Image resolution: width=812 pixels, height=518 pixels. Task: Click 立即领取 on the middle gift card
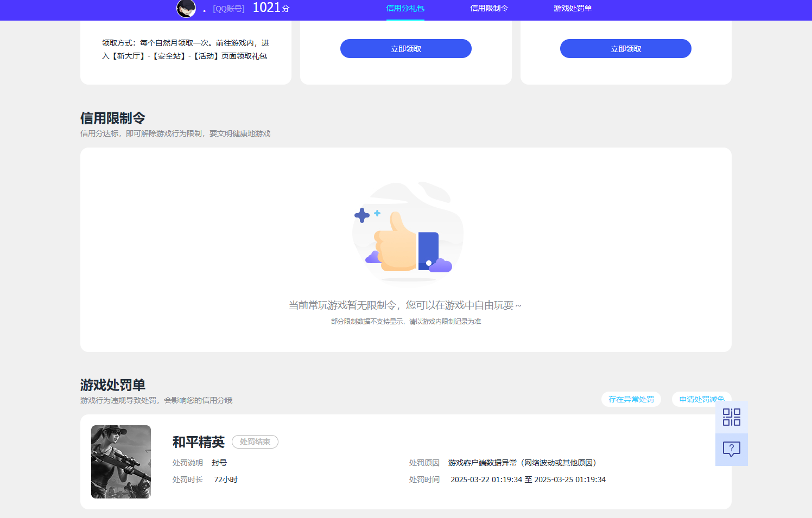coord(406,49)
